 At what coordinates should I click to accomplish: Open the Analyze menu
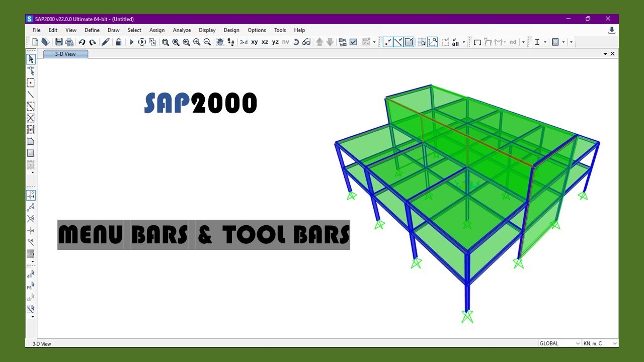pyautogui.click(x=182, y=30)
